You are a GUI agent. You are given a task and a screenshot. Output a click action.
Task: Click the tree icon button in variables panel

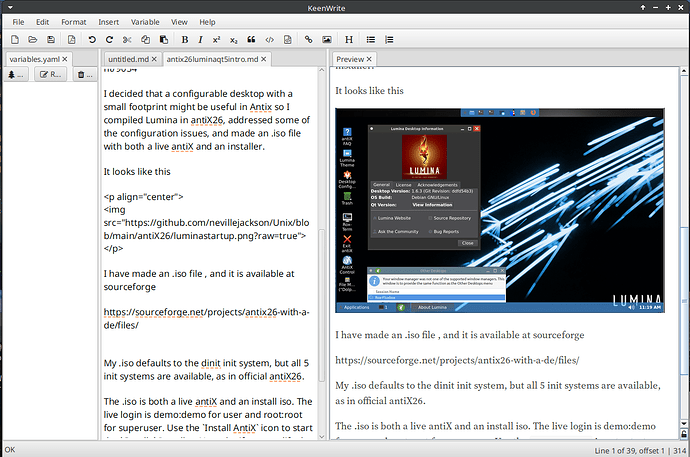pos(17,75)
